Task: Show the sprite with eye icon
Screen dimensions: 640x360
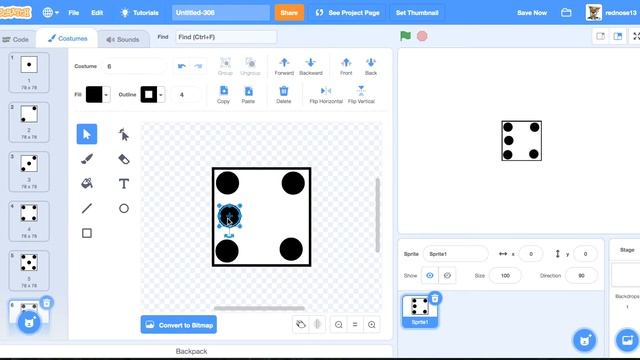Action: click(x=430, y=276)
